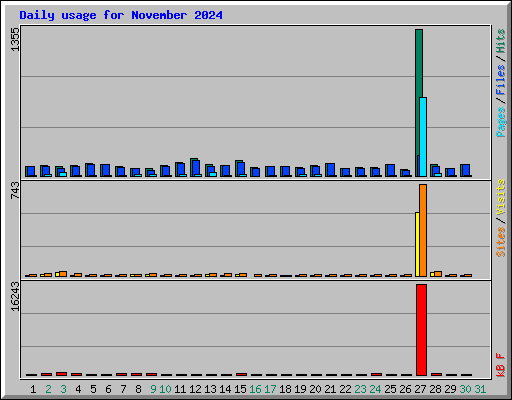This screenshot has width=512, height=400.
Task: Click day label 2 on the axis
Action: [48, 389]
